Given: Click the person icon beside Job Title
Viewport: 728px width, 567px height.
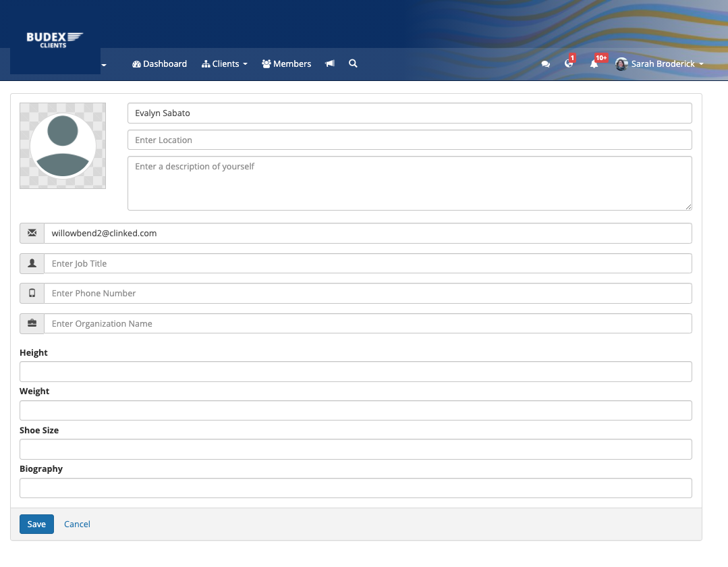Looking at the screenshot, I should point(32,263).
